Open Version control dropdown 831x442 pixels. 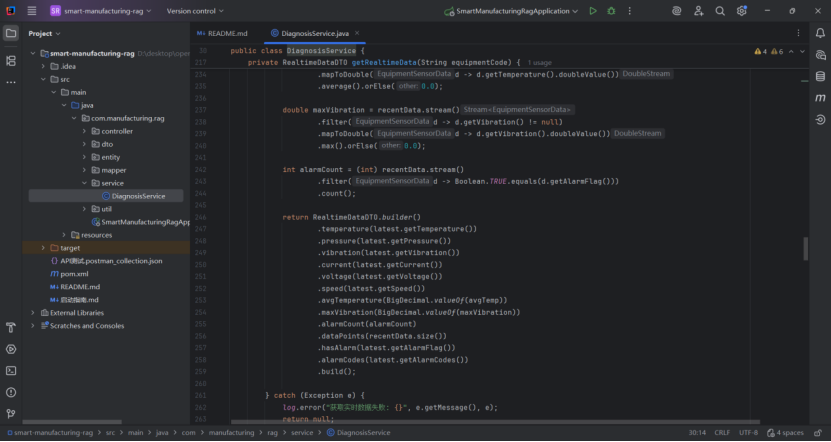coord(195,11)
